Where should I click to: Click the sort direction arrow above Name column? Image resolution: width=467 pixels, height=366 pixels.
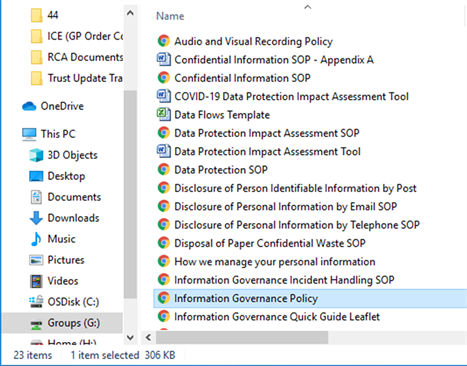(308, 7)
